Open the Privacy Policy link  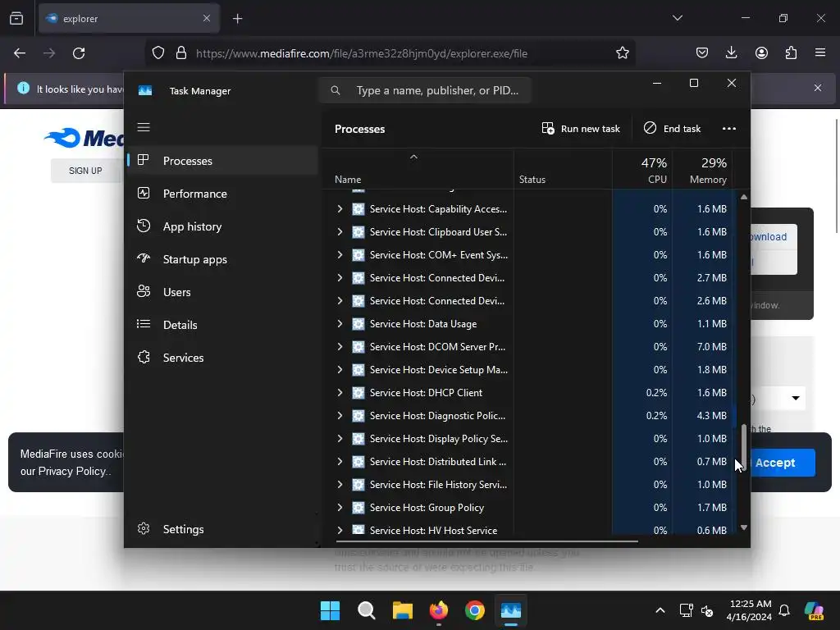[72, 472]
